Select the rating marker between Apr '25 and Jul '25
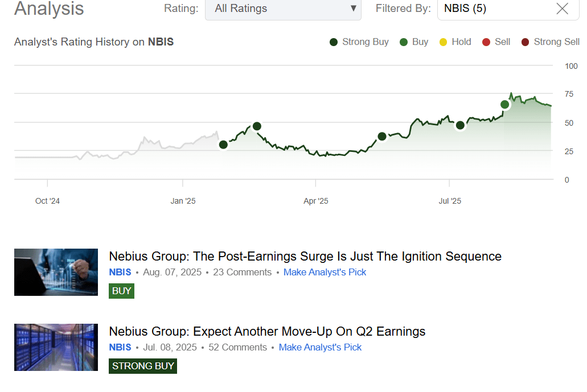This screenshot has width=587, height=392. pos(382,137)
